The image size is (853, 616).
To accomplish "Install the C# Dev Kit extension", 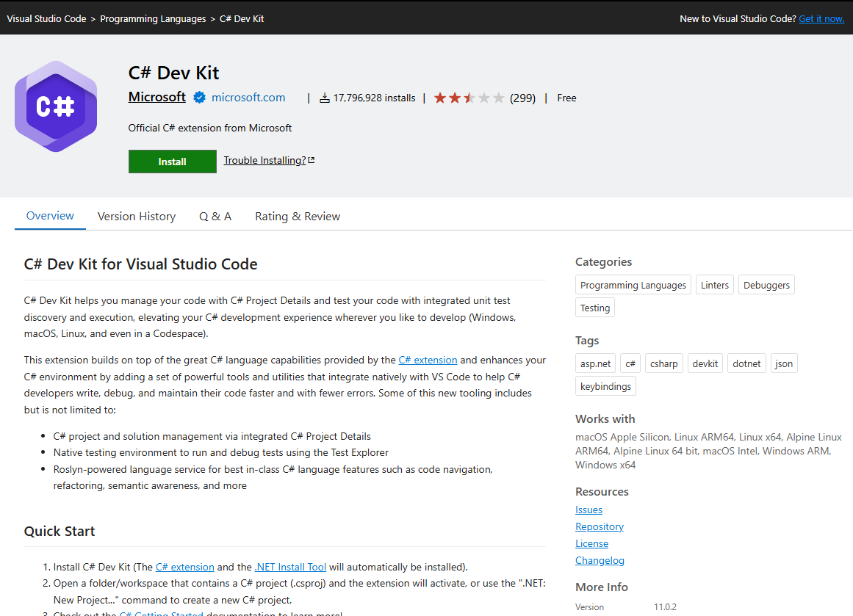I will pyautogui.click(x=173, y=162).
